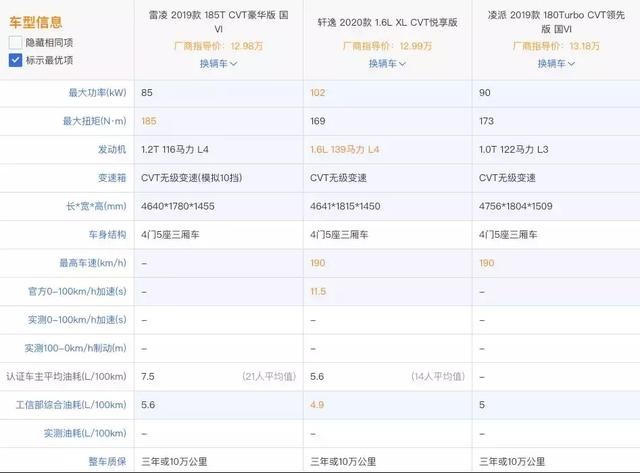Screen dimensions: 640x473
Task: Uncheck the 标示最优项 checkbox
Action: (x=15, y=60)
